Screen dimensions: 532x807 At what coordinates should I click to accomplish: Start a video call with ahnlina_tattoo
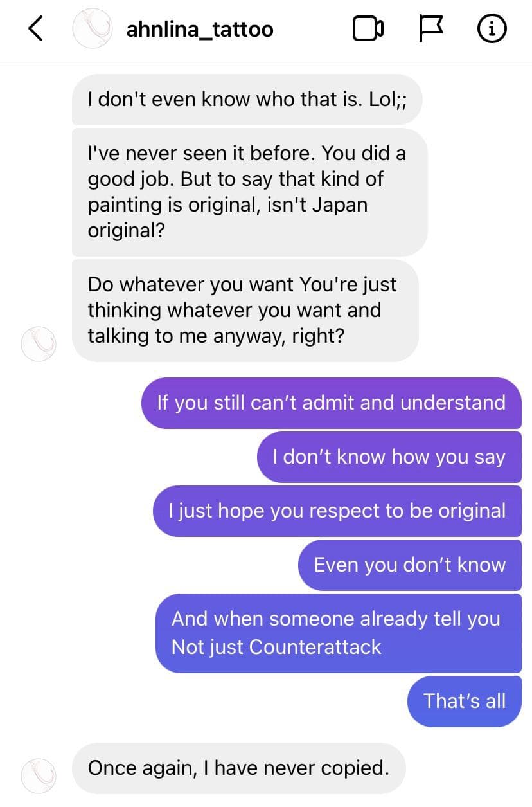(x=368, y=29)
